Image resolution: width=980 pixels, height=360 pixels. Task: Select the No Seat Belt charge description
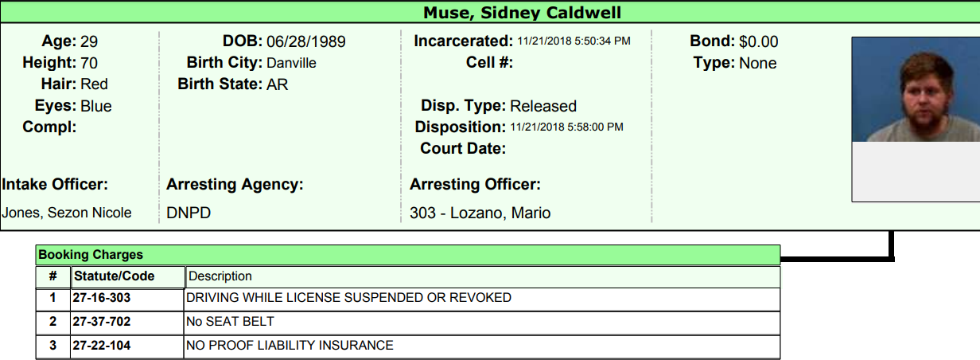(x=230, y=322)
